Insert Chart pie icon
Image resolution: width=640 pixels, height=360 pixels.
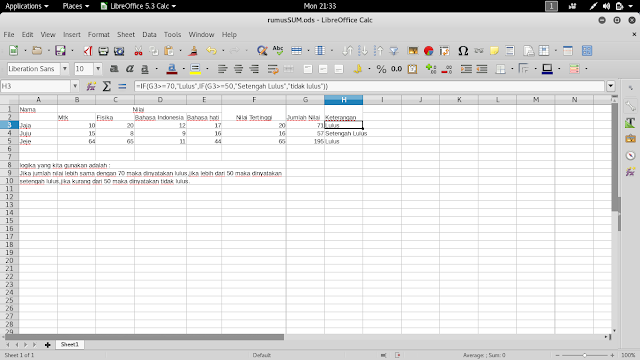429,51
